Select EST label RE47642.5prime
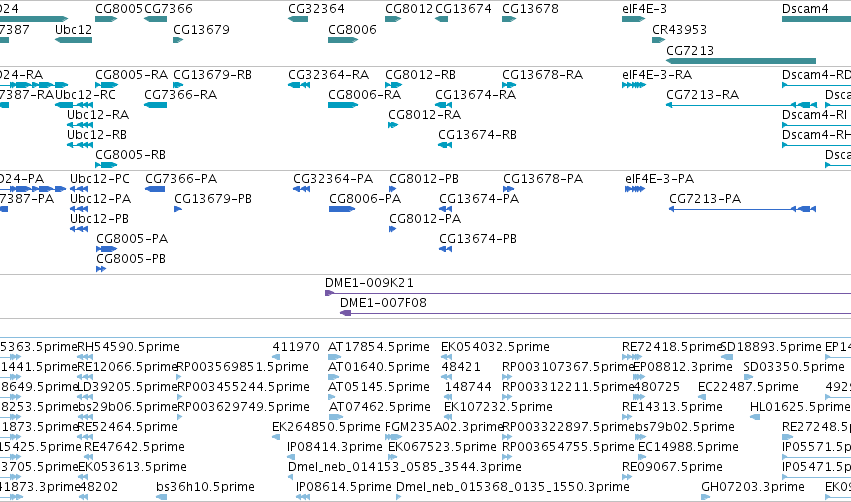The height and width of the screenshot is (502, 851). (134, 448)
